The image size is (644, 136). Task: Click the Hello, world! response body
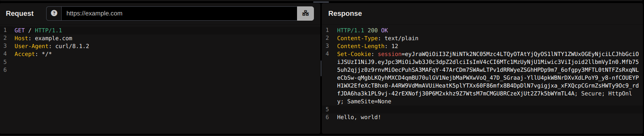click(x=359, y=117)
